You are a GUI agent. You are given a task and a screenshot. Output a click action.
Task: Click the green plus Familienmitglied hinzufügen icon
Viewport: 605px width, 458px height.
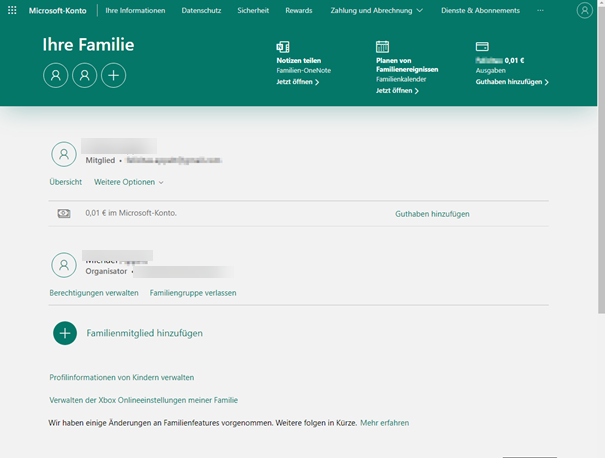65,333
